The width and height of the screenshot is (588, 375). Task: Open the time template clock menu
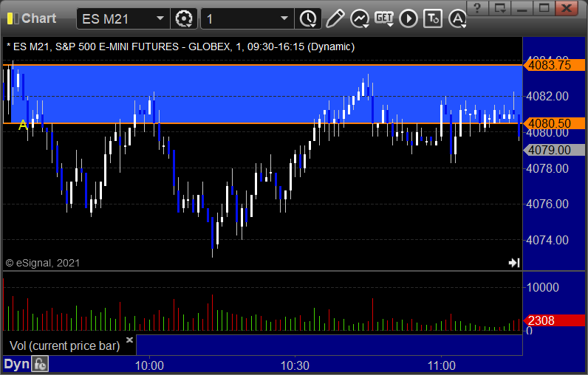click(308, 18)
